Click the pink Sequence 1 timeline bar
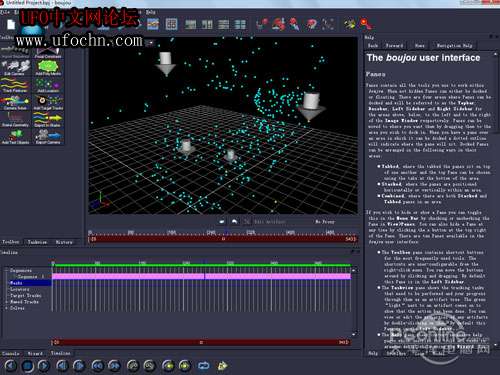 coord(202,276)
